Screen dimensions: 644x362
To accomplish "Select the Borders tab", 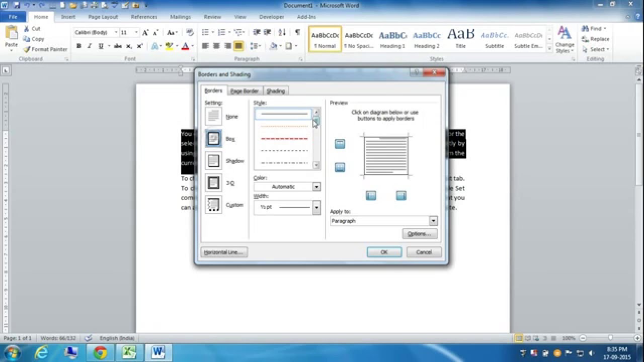I will coord(213,90).
